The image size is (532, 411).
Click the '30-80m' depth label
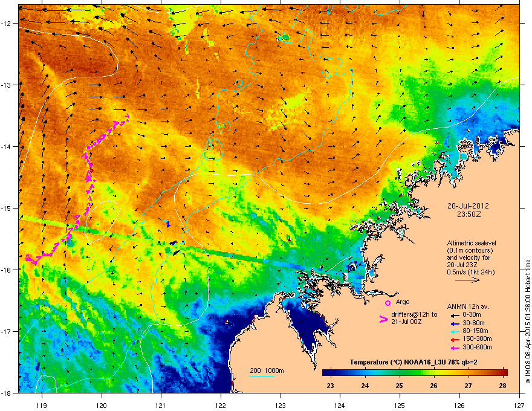click(x=473, y=323)
